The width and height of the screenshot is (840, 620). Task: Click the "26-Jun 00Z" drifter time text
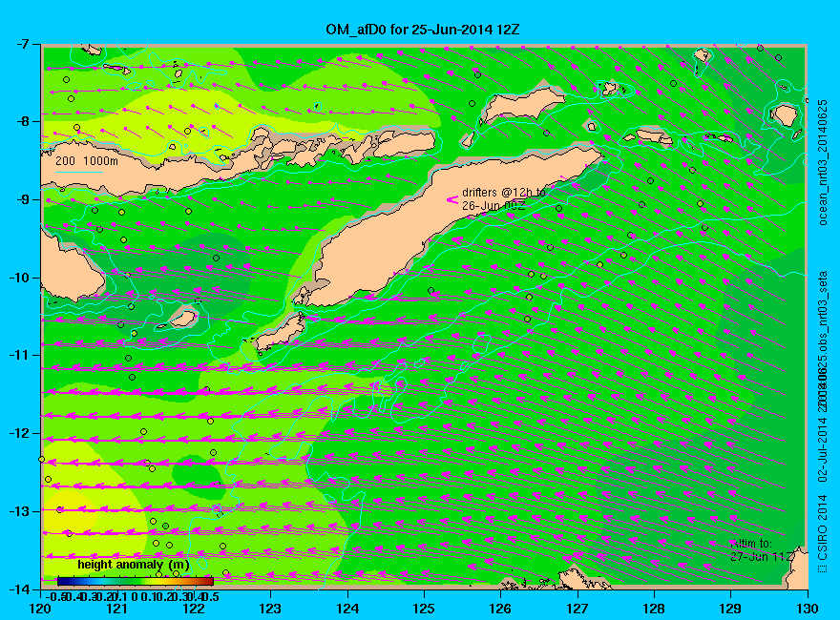(x=493, y=206)
